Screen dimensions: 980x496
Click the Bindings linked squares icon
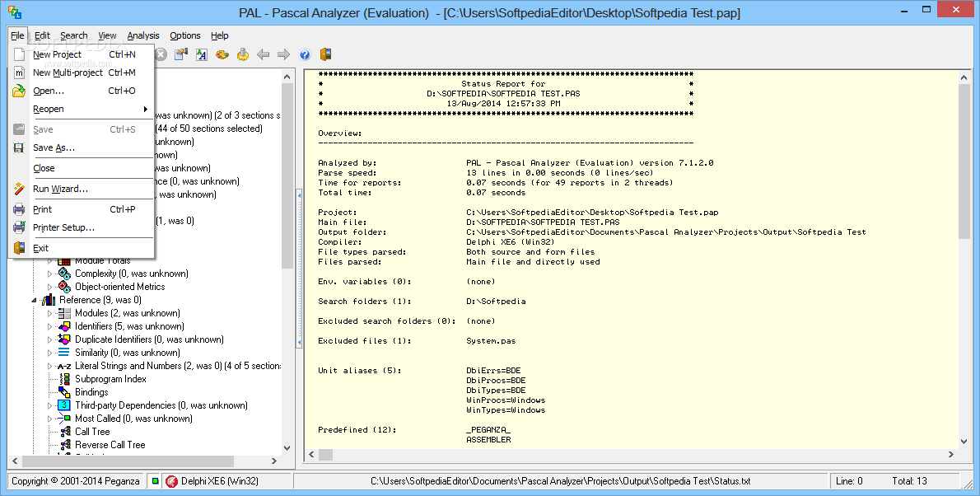(x=64, y=392)
